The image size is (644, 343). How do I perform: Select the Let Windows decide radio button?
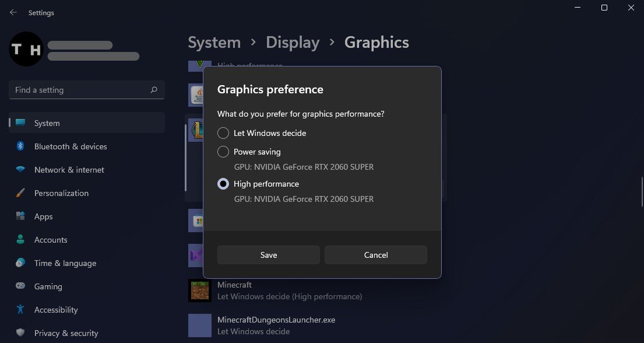click(223, 133)
